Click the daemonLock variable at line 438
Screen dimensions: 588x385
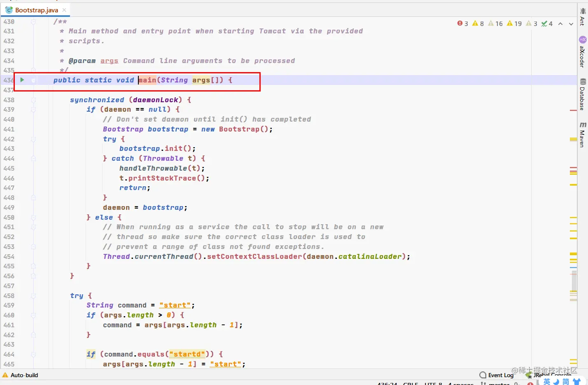point(156,100)
